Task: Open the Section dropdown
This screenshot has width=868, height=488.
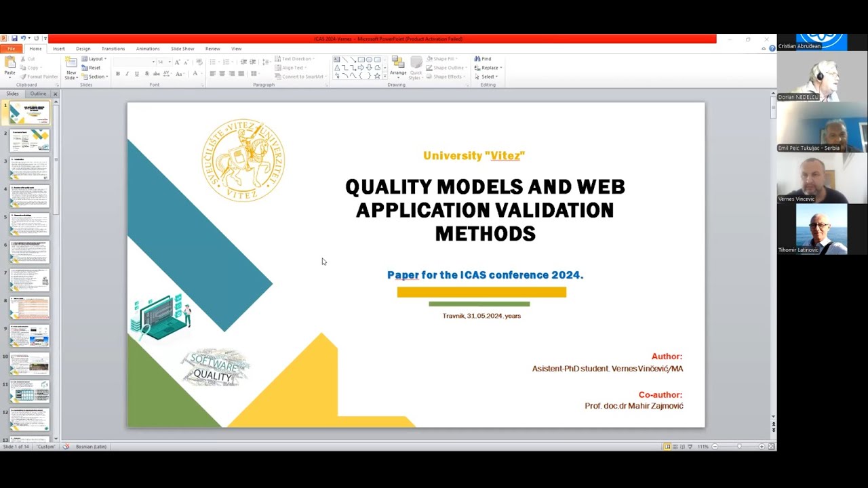Action: pyautogui.click(x=94, y=77)
